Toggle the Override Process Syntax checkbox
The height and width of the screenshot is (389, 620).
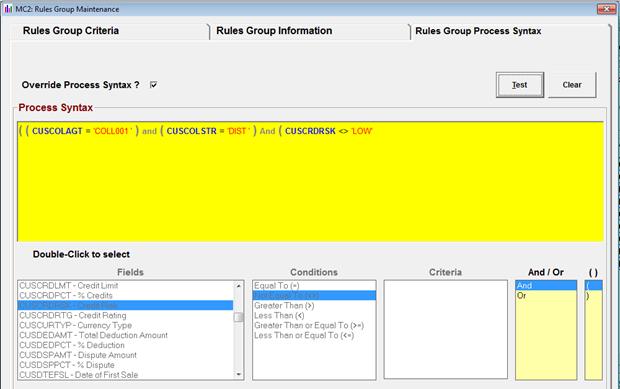click(153, 85)
